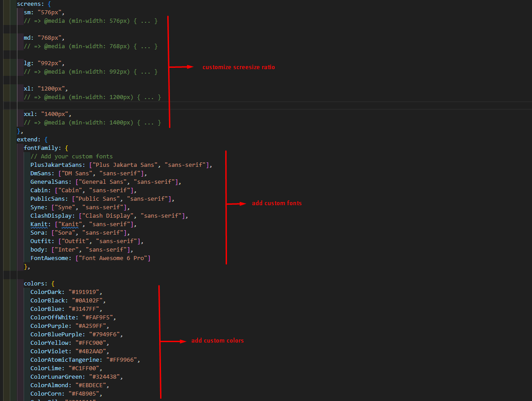The width and height of the screenshot is (532, 401).
Task: Click the "customize screesize ratio" annotation
Action: 239,67
